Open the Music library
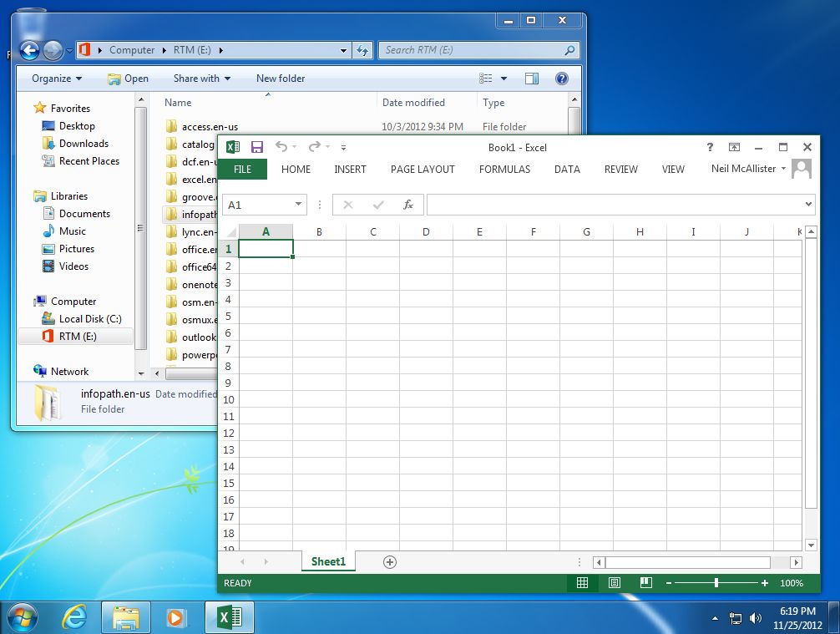The width and height of the screenshot is (840, 634). pos(72,231)
